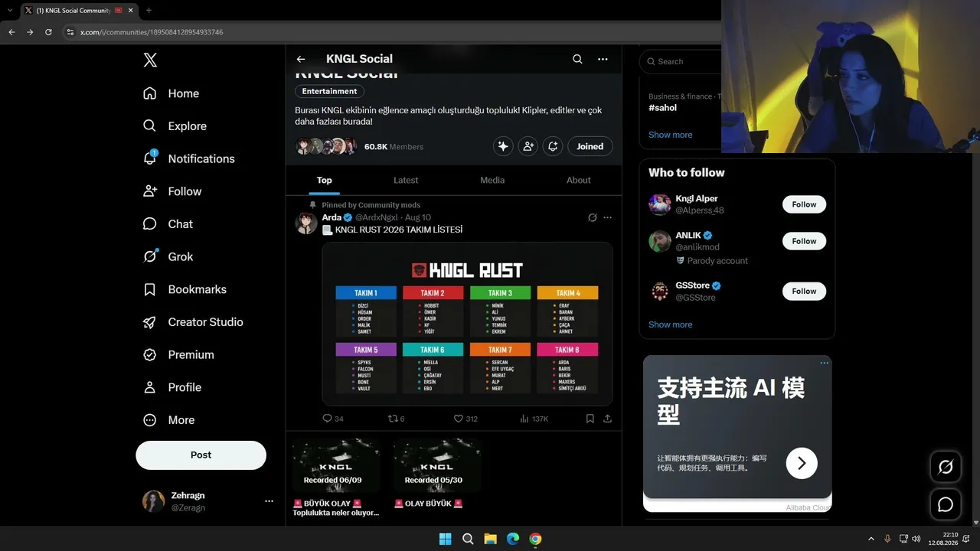The height and width of the screenshot is (551, 980).
Task: Share Arda's pinned post
Action: click(607, 419)
